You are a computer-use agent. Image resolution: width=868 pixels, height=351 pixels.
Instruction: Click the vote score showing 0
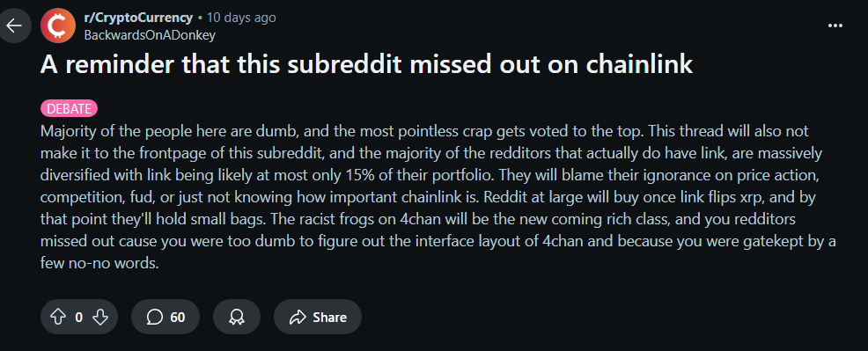pyautogui.click(x=78, y=318)
